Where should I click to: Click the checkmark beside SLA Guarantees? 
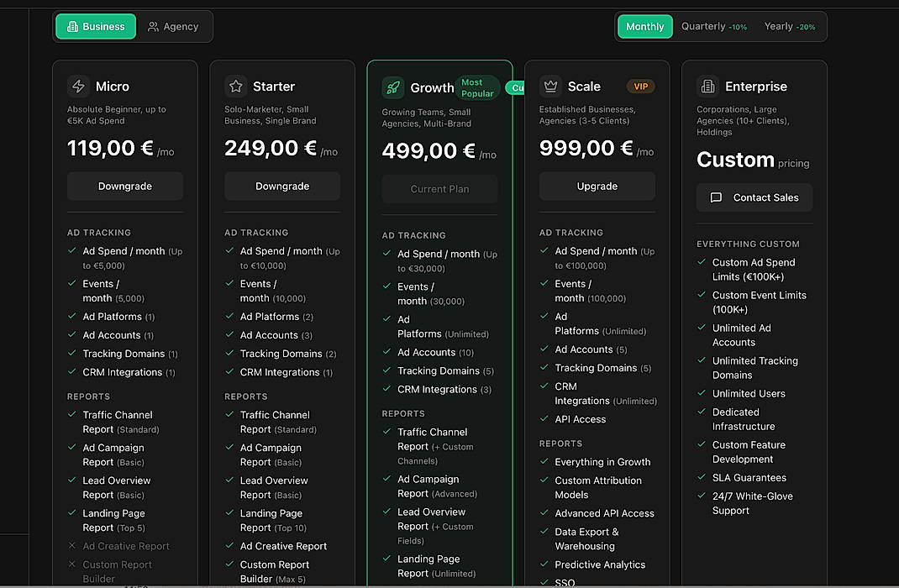coord(702,477)
